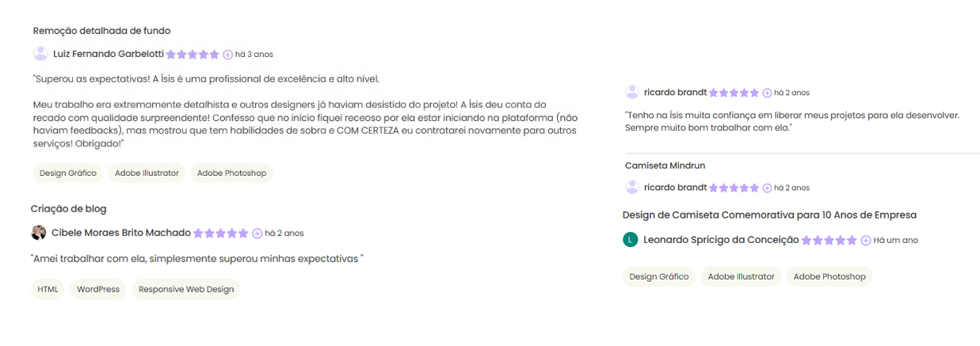Click Cibele Moraes Brito Machado's profile photo

point(38,233)
